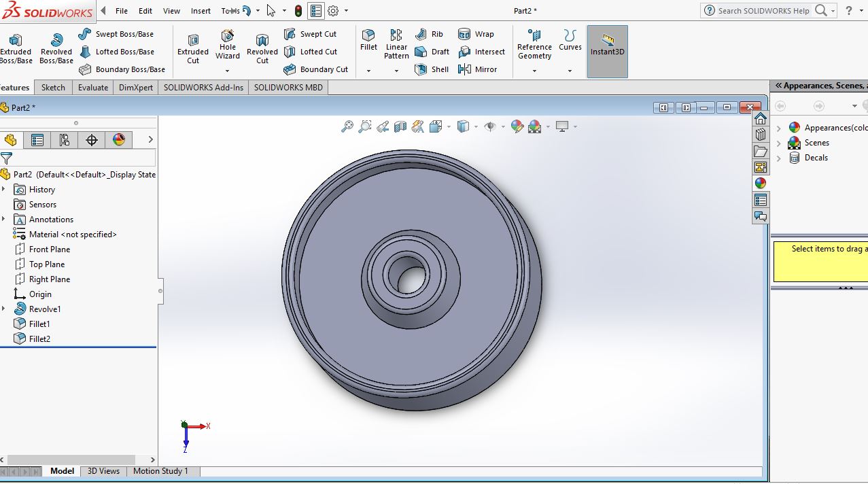This screenshot has height=484, width=868.
Task: Select the Lofted Boss/Base tool
Action: click(x=116, y=52)
